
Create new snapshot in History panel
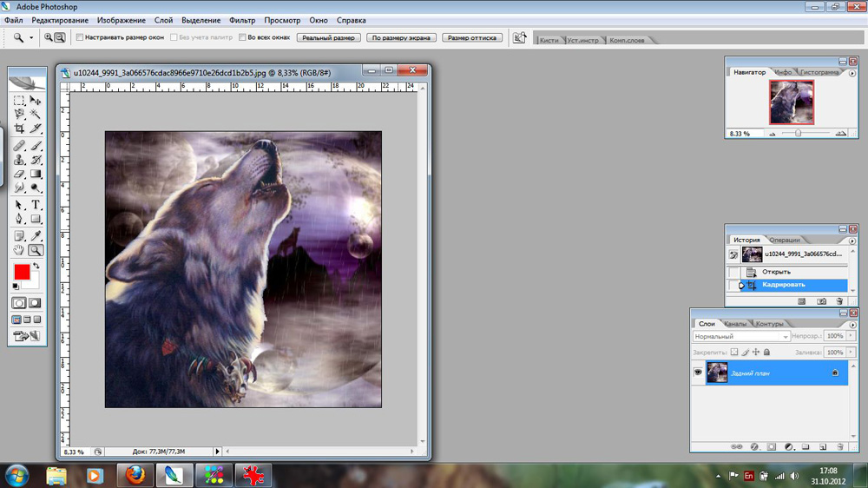click(x=821, y=301)
